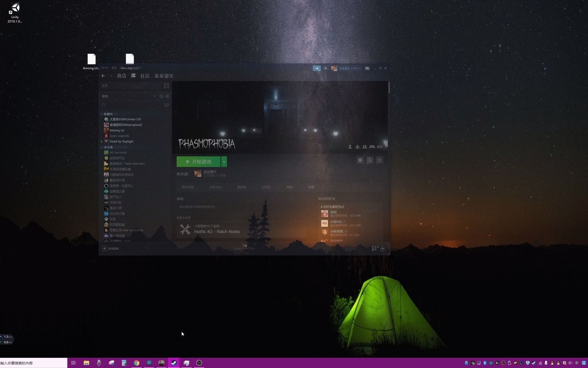Select MahjongSoul in library list
The width and height of the screenshot is (588, 368).
[126, 125]
